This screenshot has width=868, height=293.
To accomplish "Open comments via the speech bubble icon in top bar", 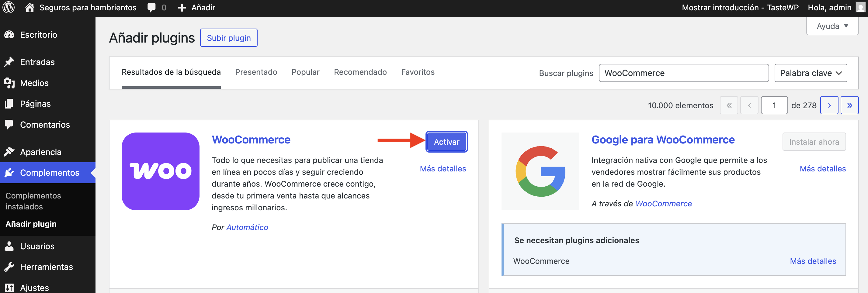I will click(151, 7).
